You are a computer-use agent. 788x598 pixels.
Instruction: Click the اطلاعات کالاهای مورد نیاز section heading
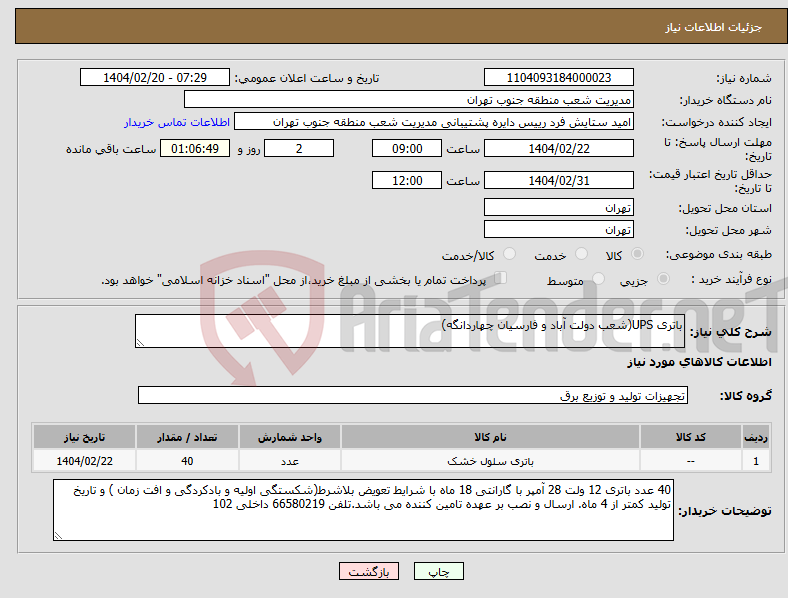[699, 362]
